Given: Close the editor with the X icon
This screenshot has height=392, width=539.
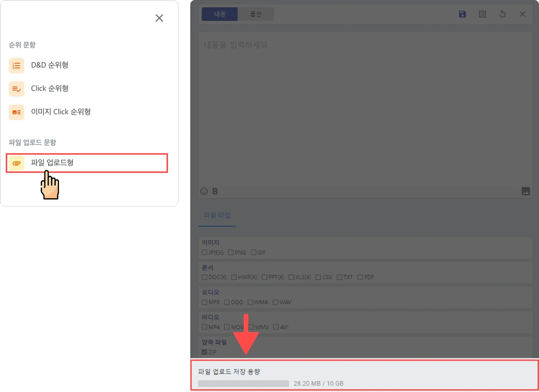Looking at the screenshot, I should pos(523,14).
